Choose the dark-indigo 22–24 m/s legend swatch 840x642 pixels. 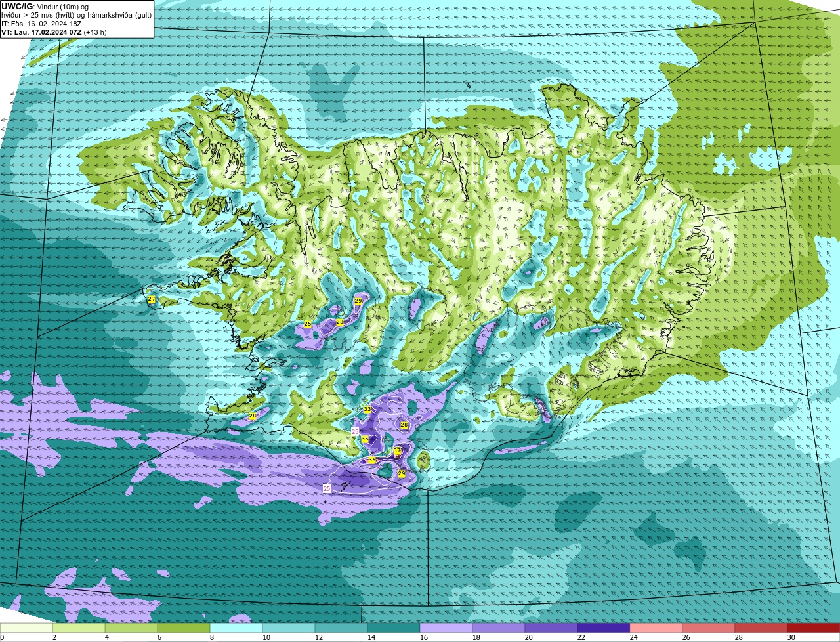[604, 628]
